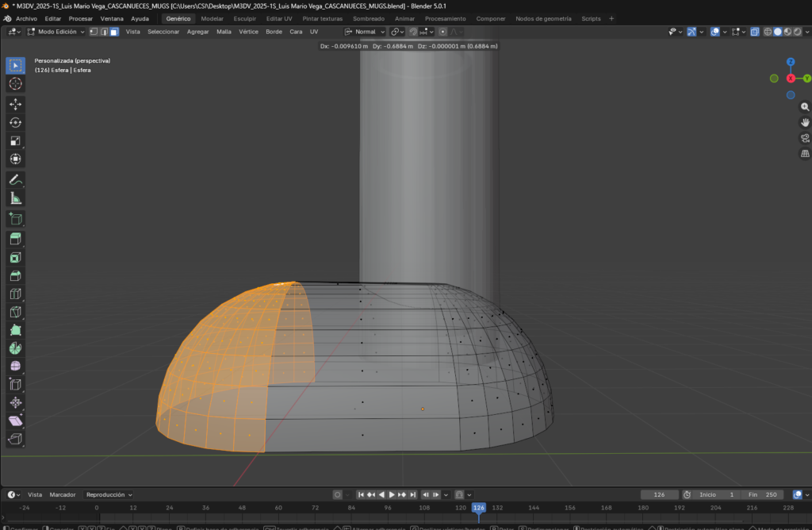The width and height of the screenshot is (812, 530).
Task: Toggle camera view icon in viewport
Action: tap(805, 138)
